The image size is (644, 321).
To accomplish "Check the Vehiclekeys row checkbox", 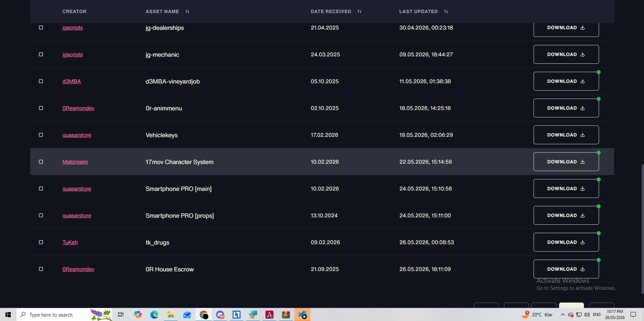I will pyautogui.click(x=41, y=135).
